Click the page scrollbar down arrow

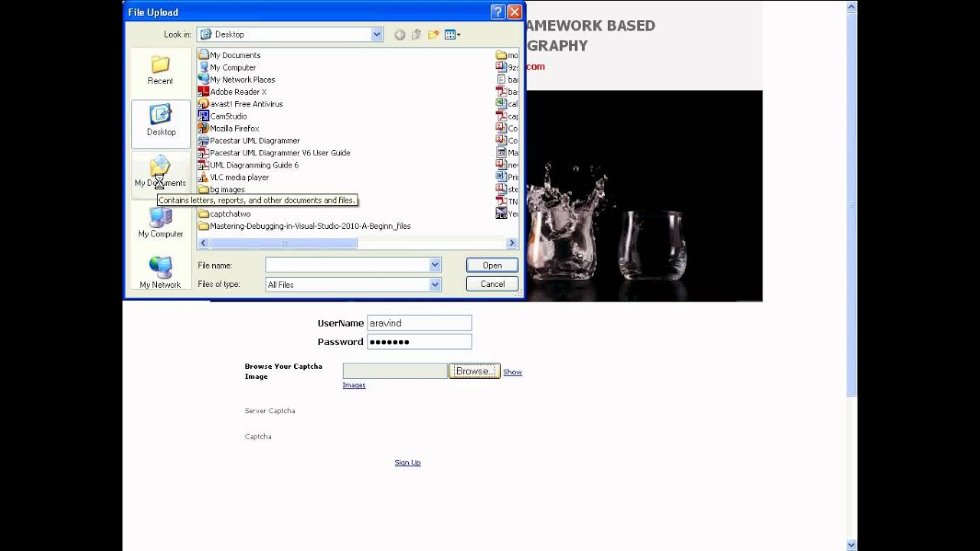tap(851, 545)
